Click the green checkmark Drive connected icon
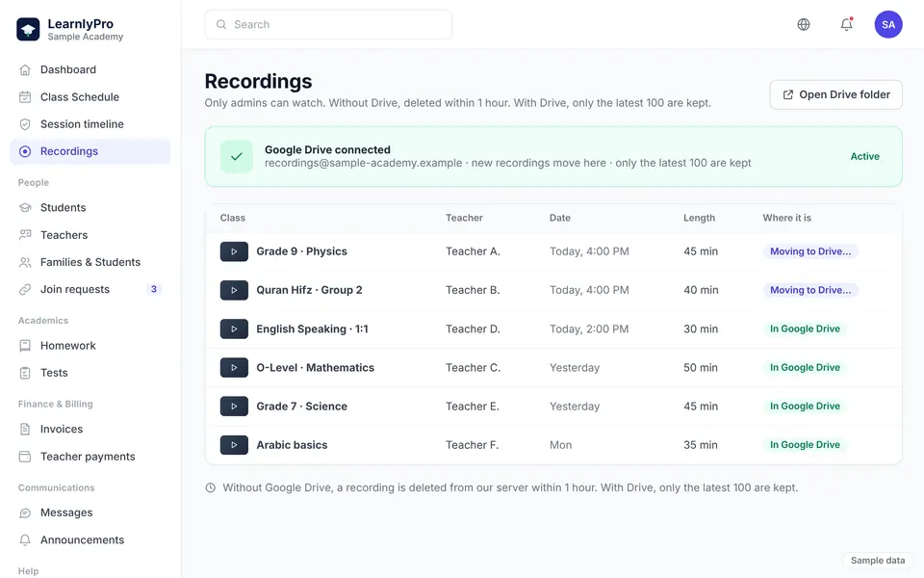The height and width of the screenshot is (578, 924). [x=237, y=156]
